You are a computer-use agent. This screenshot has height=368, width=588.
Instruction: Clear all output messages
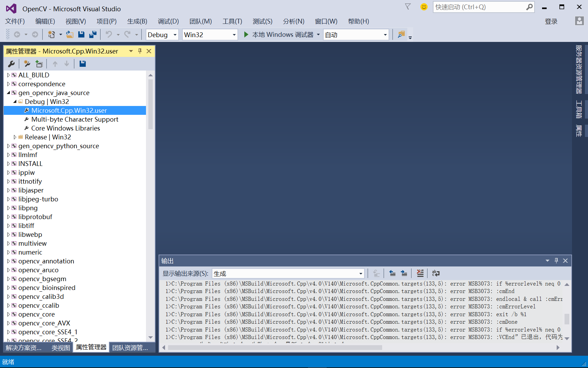click(420, 273)
